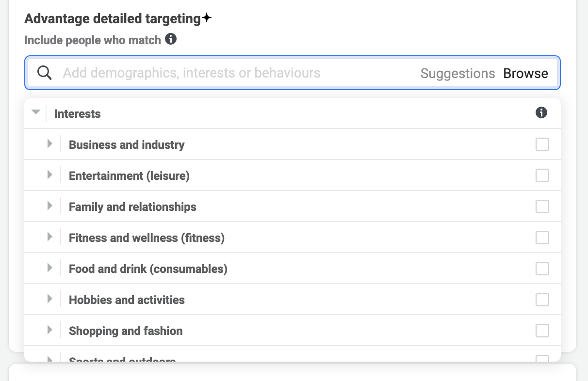Screen dimensions: 588x381
Task: Collapse the Interests section
Action: [36, 111]
